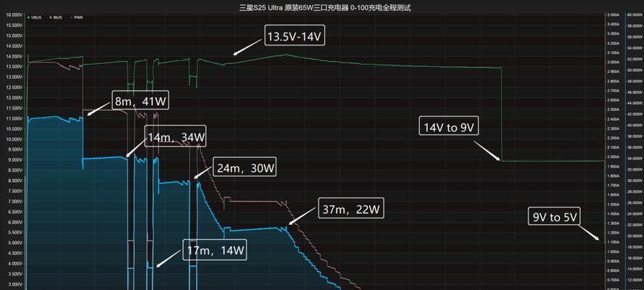Toggle the VBUS series in the legend
Image resolution: width=644 pixels, height=290 pixels.
tap(35, 17)
